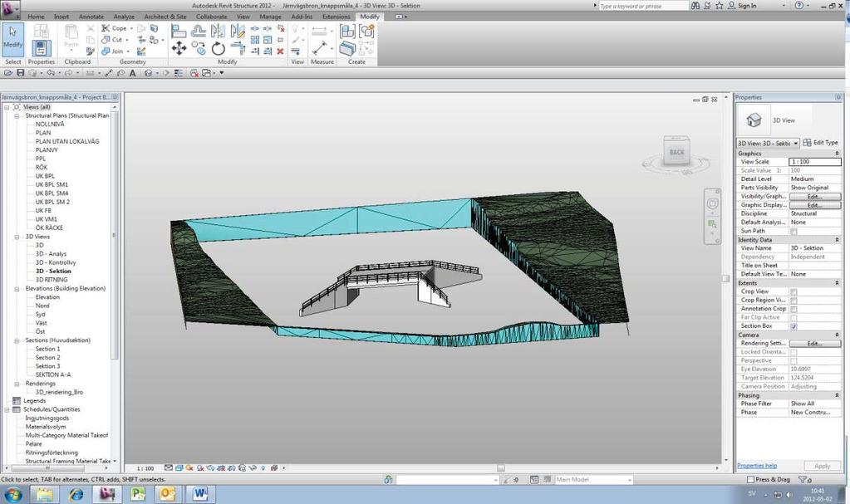850x504 pixels.
Task: Click the Create Assembly icon
Action: tap(347, 31)
